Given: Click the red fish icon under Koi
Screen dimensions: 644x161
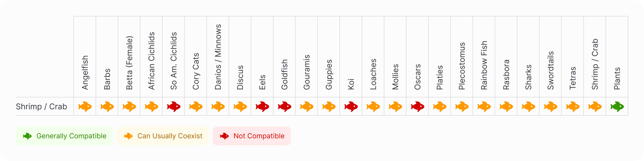Looking at the screenshot, I should coord(351,106).
